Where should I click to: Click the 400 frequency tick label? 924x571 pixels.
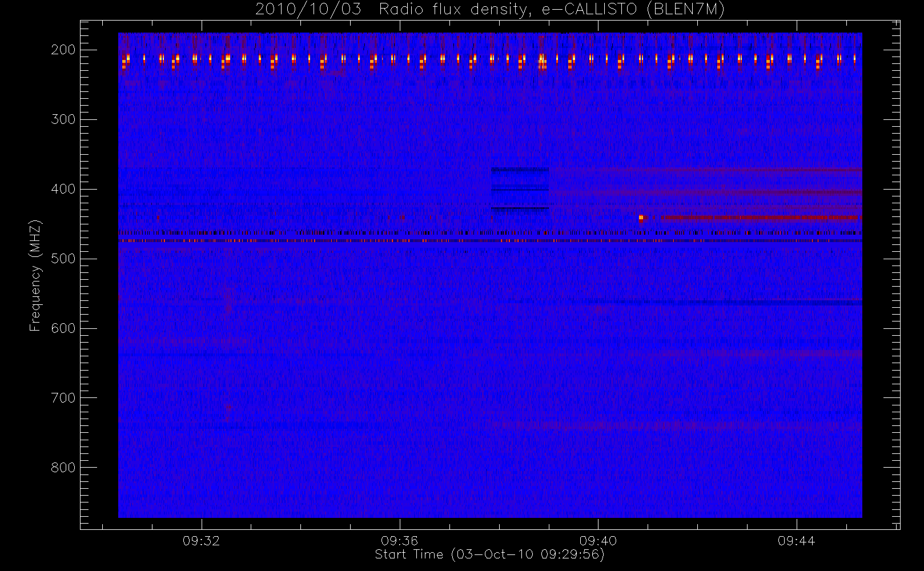63,189
